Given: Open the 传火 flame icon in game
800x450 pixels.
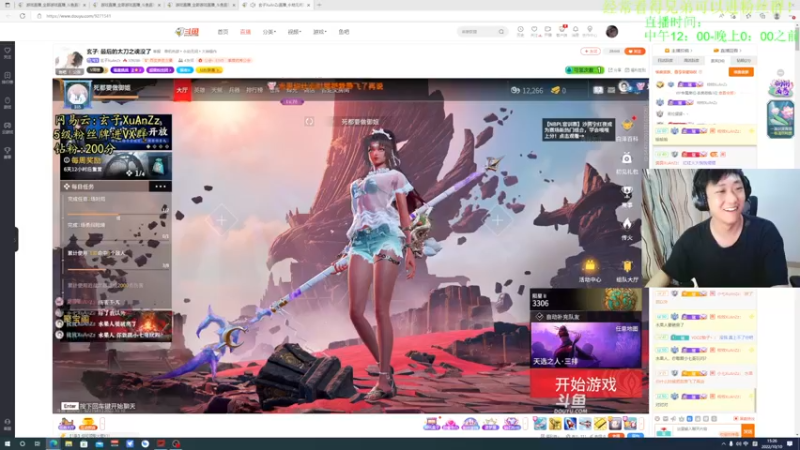Looking at the screenshot, I should point(627,224).
